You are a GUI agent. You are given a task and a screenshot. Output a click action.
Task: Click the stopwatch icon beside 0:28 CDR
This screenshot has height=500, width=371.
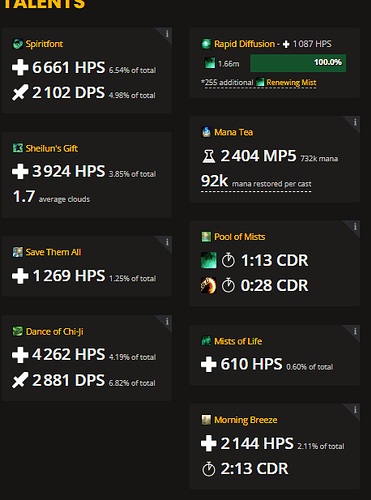pos(228,285)
